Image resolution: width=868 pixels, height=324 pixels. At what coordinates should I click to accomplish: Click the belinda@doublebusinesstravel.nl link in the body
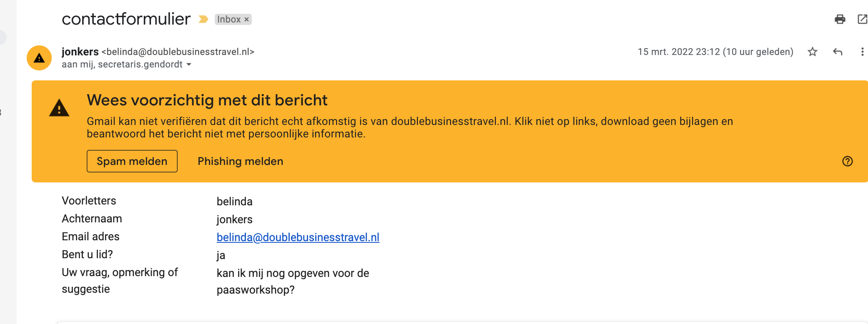pos(298,237)
